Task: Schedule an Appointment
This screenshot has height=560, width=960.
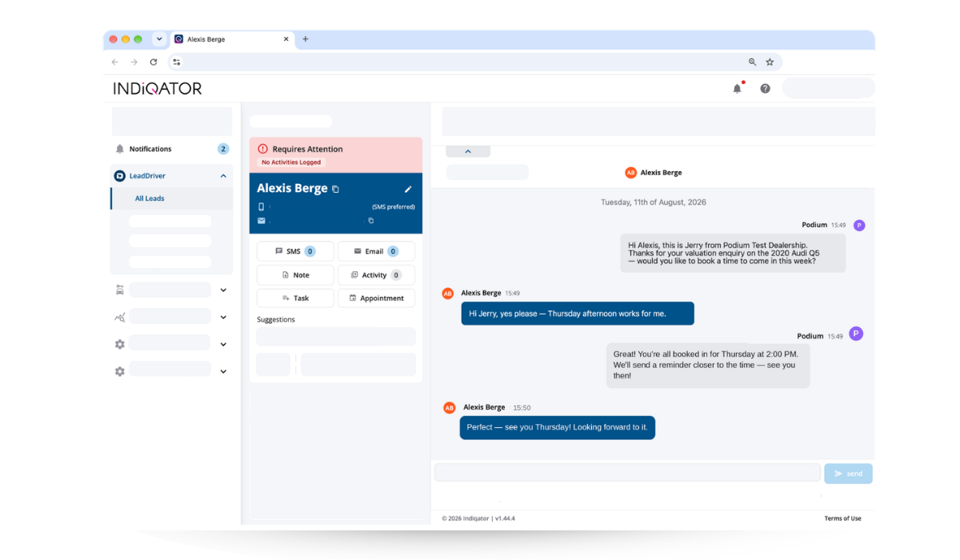Action: pyautogui.click(x=376, y=298)
